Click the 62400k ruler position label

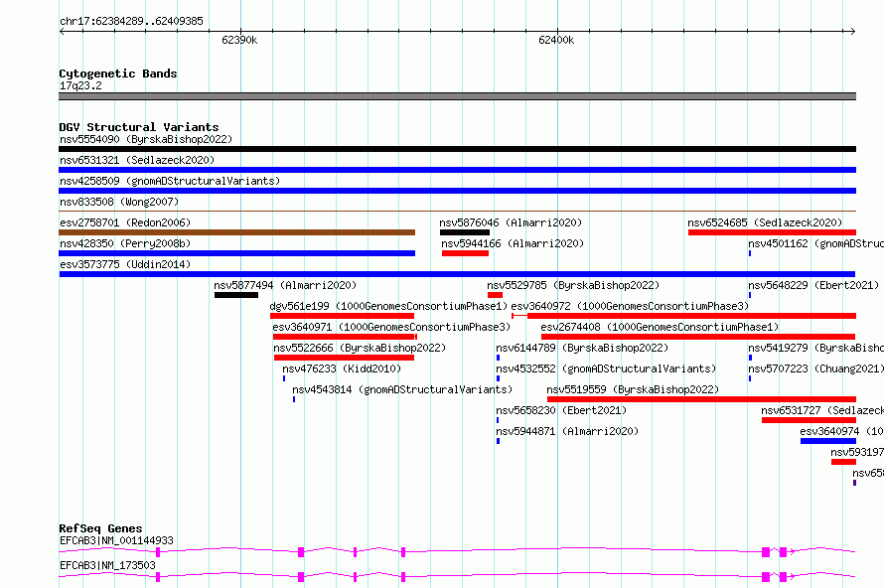click(556, 40)
